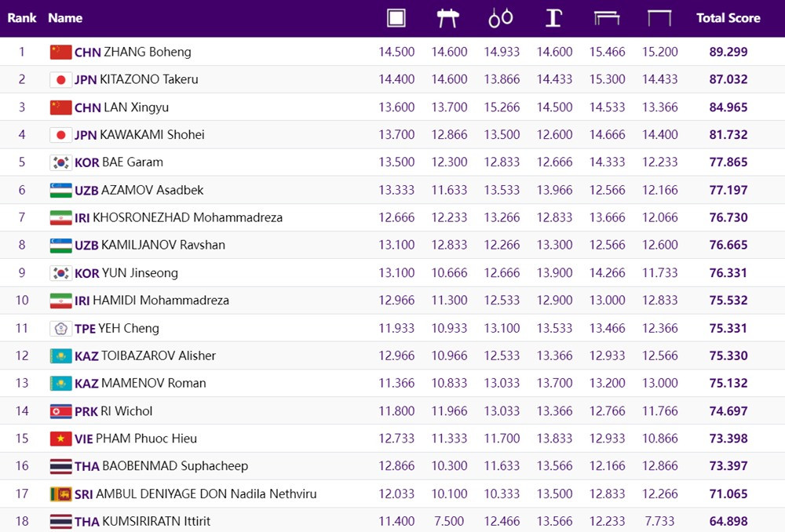Click the Vault apparatus icon
Image resolution: width=785 pixels, height=532 pixels.
(x=553, y=18)
